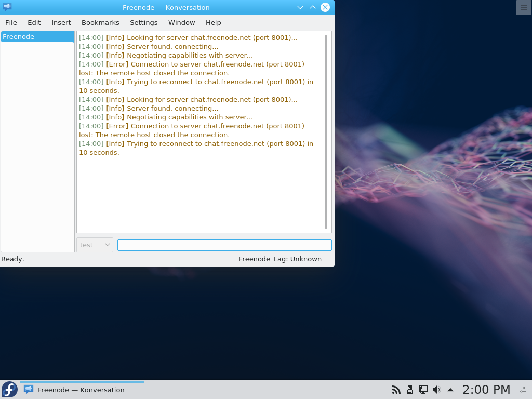Open the test nickname dropdown
This screenshot has height=399, width=532.
[x=95, y=245]
